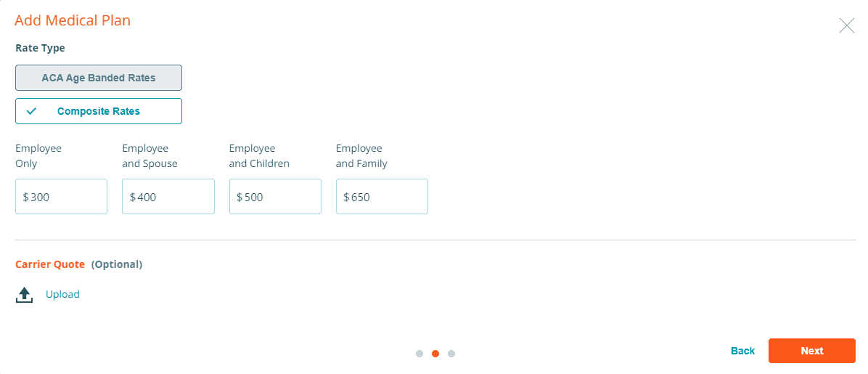Click the active orange step dot
Viewport: 868px width, 374px height.
click(x=435, y=354)
